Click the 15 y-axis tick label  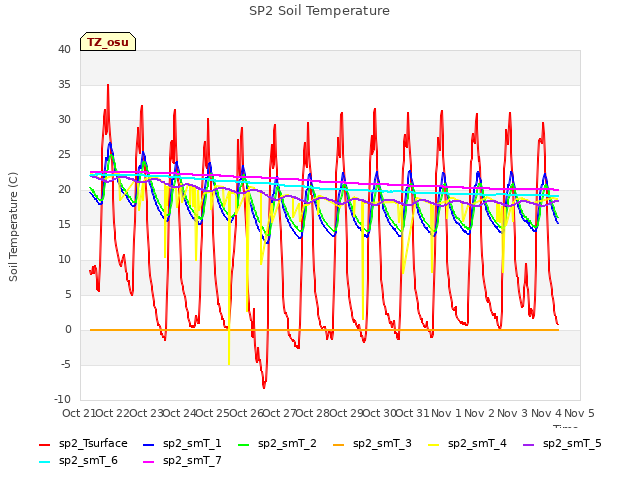click(64, 224)
